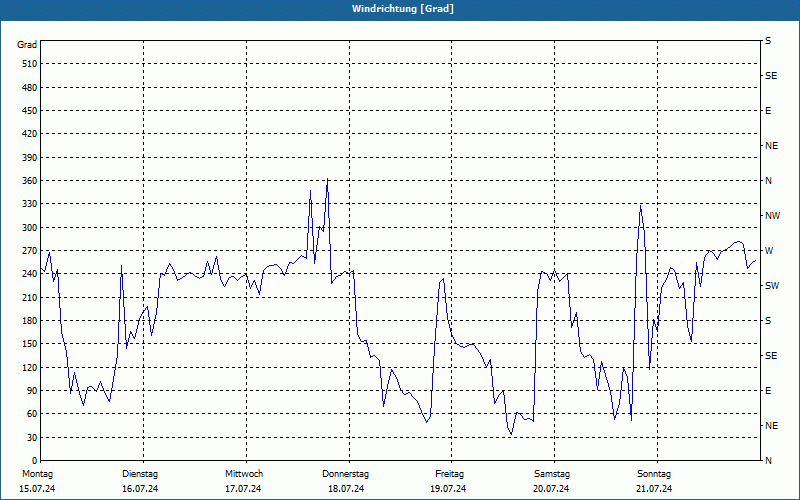
Task: Click the 480 degree axis label
Action: [30, 87]
